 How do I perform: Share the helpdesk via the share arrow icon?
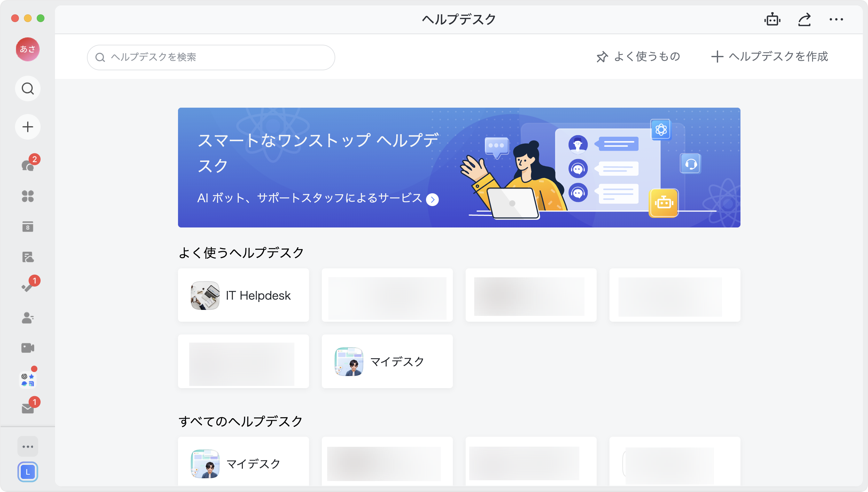pos(804,19)
